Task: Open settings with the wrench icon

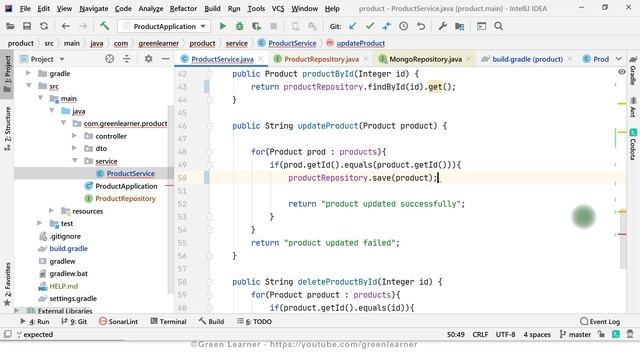Action: click(442, 27)
